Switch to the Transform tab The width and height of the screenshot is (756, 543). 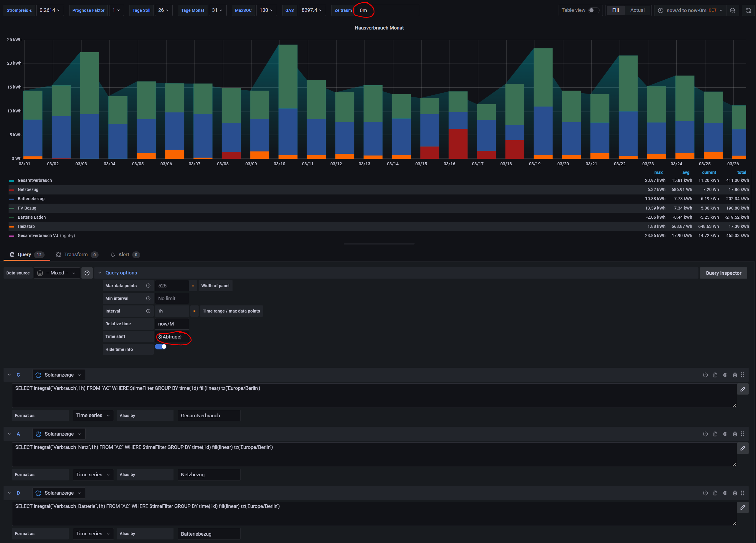point(76,255)
